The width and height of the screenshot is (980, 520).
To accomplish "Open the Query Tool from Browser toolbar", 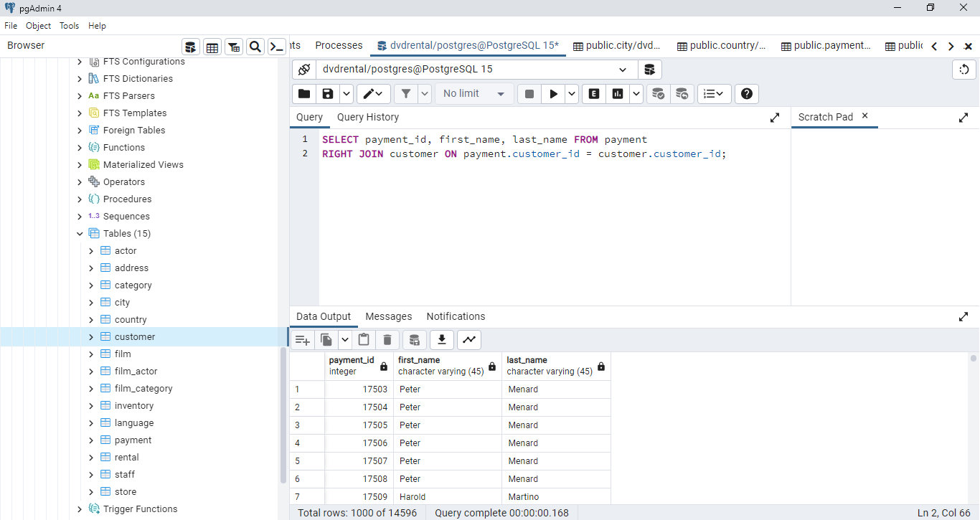I will click(191, 47).
